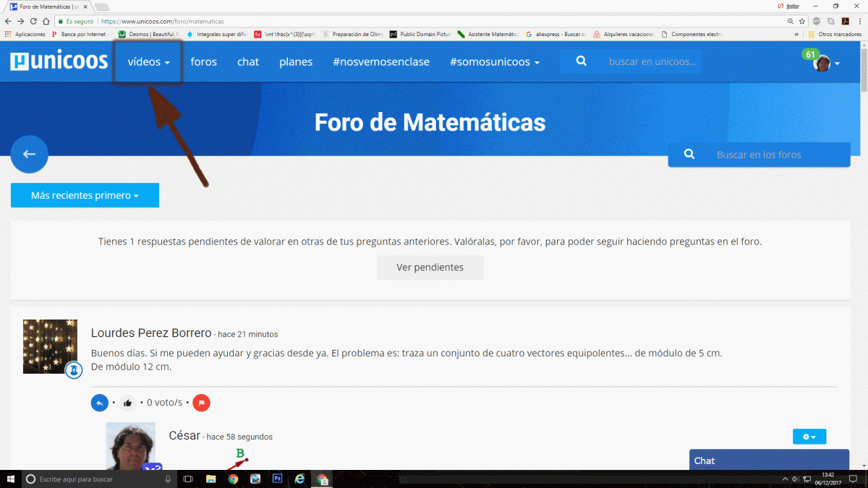The width and height of the screenshot is (868, 488).
Task: Open the planes menu item
Action: (296, 62)
